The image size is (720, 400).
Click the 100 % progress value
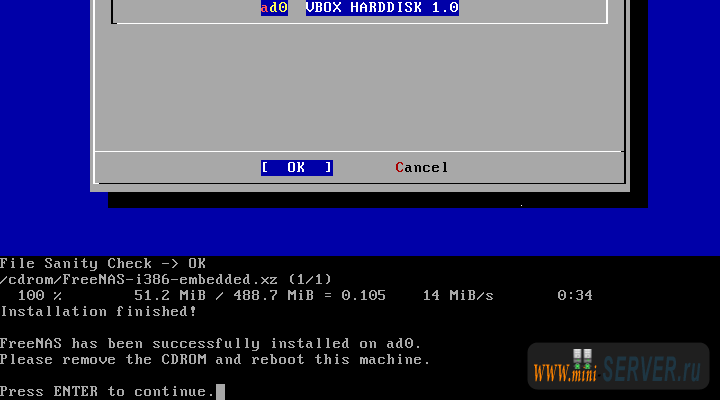[x=40, y=296]
